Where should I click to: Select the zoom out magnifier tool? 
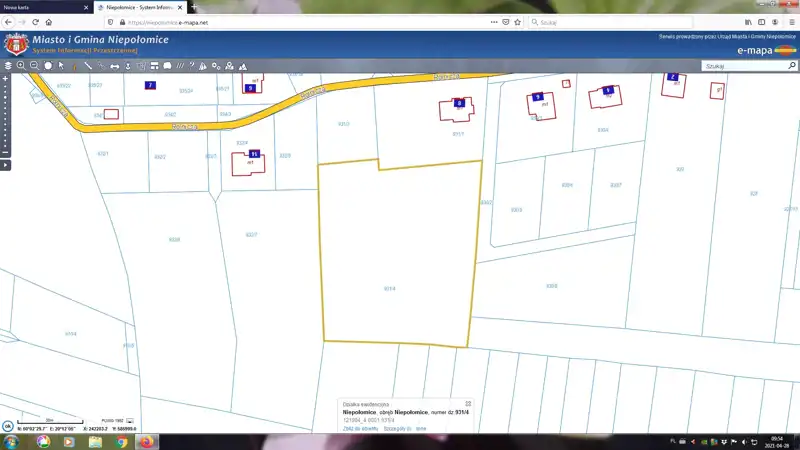click(x=34, y=66)
